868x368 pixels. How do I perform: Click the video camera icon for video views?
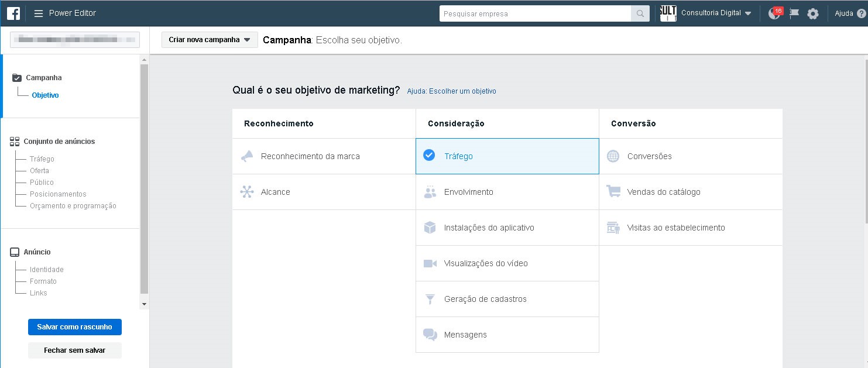tap(430, 263)
